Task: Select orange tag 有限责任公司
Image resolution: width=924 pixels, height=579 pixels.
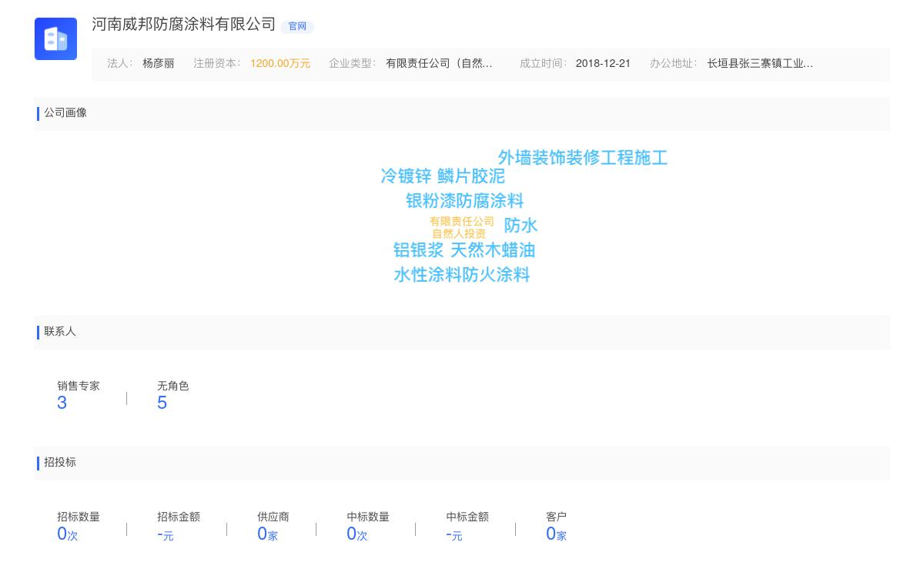Action: point(462,222)
